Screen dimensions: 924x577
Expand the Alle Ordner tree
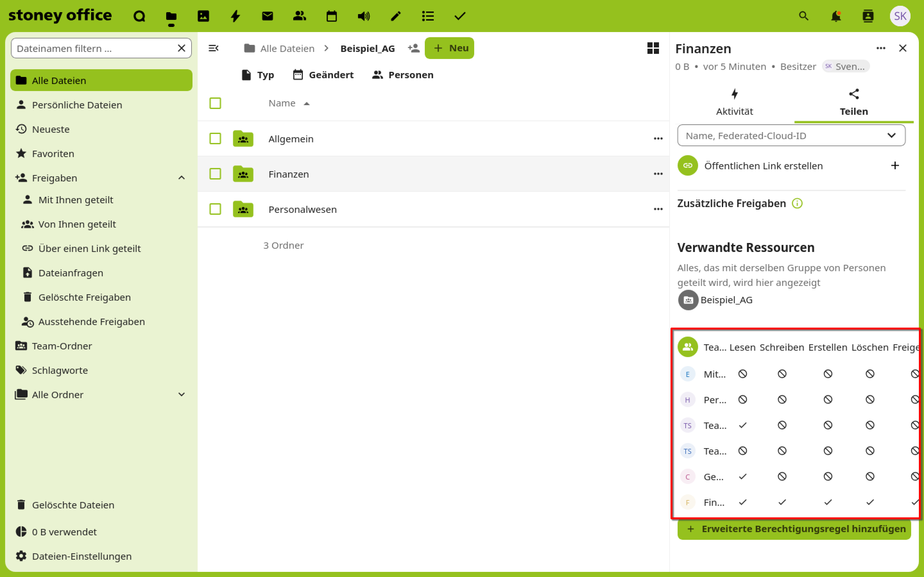pyautogui.click(x=182, y=395)
